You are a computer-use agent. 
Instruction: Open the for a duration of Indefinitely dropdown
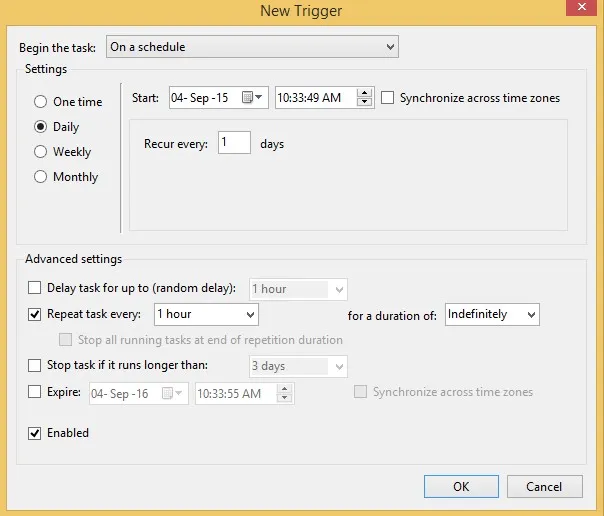(x=492, y=315)
